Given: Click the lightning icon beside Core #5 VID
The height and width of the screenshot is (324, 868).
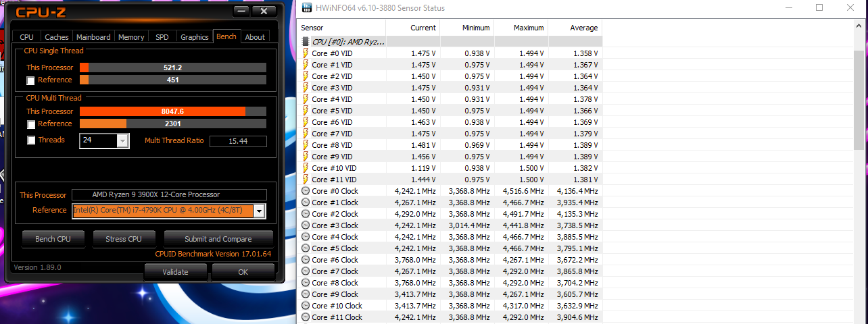Looking at the screenshot, I should [306, 111].
